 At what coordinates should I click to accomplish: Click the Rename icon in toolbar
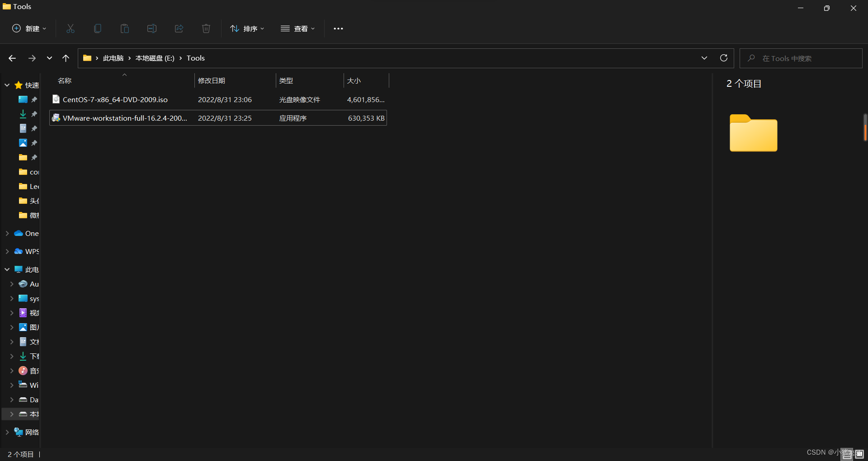click(x=152, y=28)
